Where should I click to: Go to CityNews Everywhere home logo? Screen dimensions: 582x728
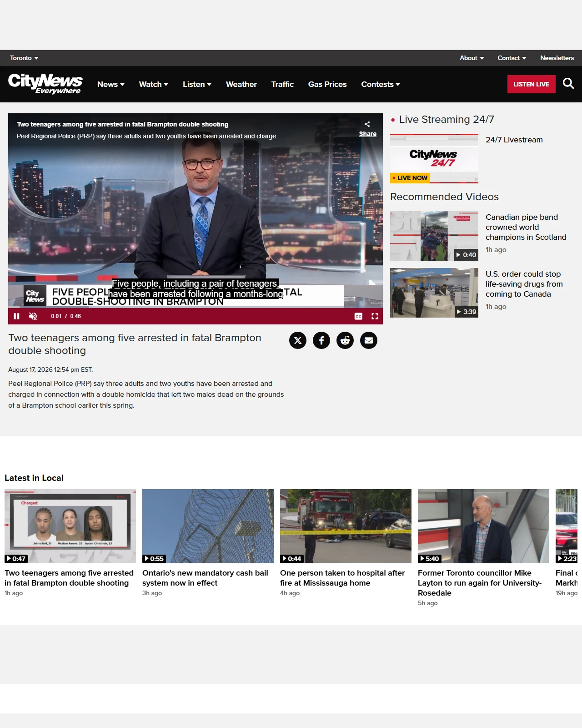[x=45, y=84]
